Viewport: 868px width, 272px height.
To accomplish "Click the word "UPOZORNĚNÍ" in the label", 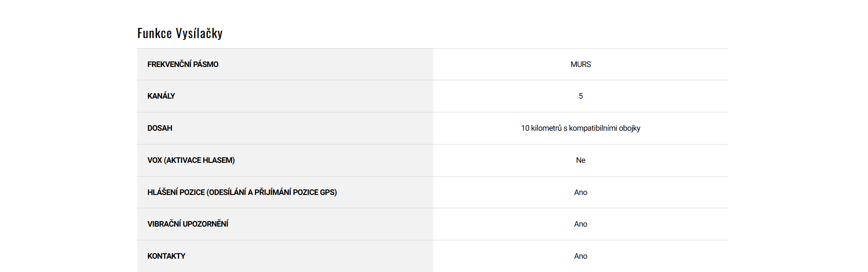I will pos(205,224).
